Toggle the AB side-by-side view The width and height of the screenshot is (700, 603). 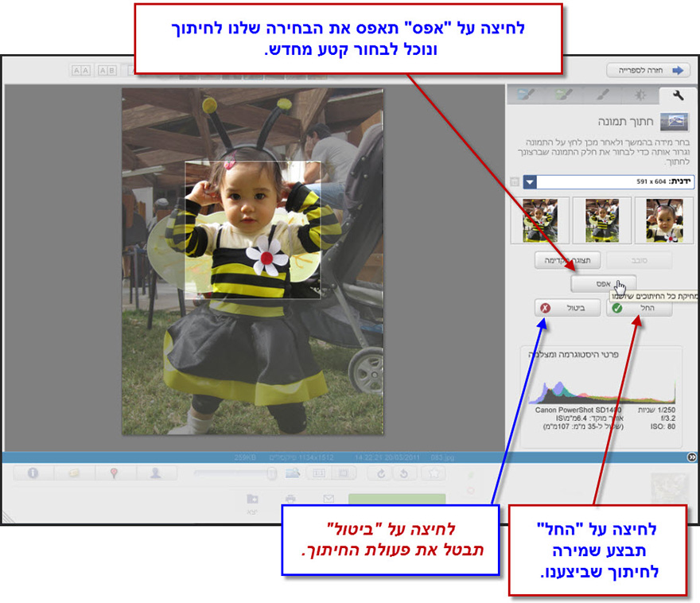[109, 71]
